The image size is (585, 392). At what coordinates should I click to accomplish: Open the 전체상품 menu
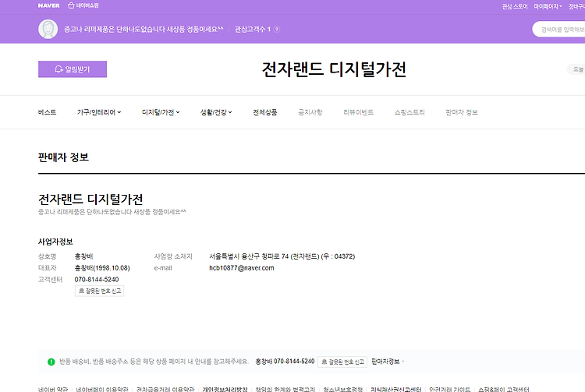pos(265,112)
